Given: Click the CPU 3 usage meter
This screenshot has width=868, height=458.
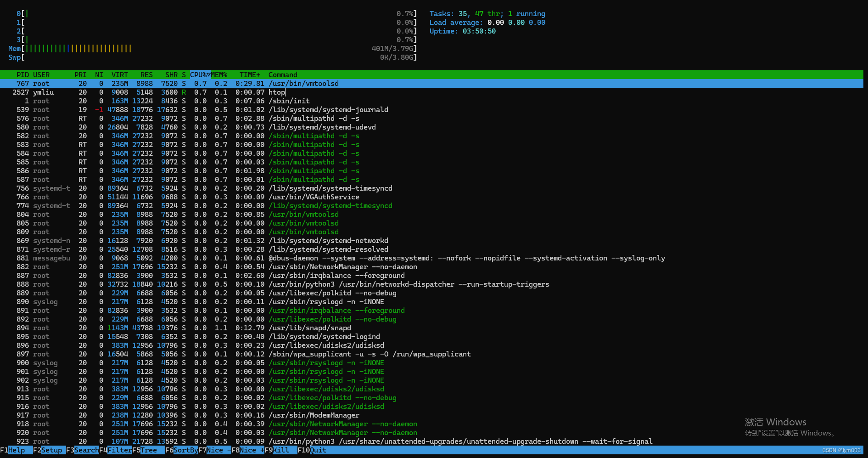Looking at the screenshot, I should pos(217,40).
